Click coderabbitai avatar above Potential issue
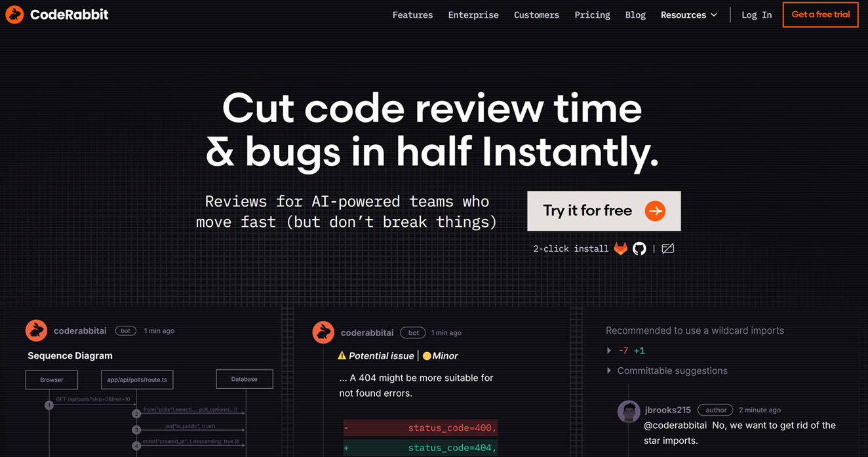 click(323, 332)
